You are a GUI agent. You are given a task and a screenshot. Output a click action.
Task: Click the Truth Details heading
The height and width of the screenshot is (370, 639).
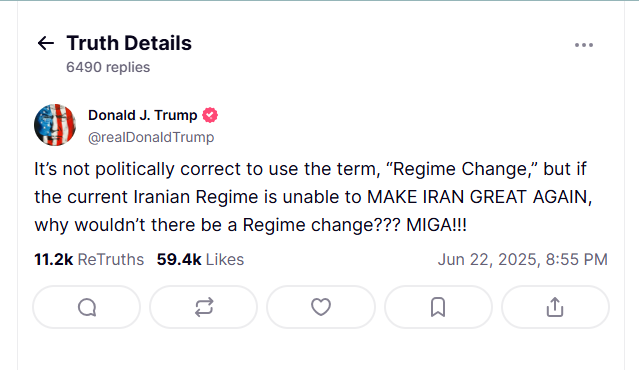129,43
